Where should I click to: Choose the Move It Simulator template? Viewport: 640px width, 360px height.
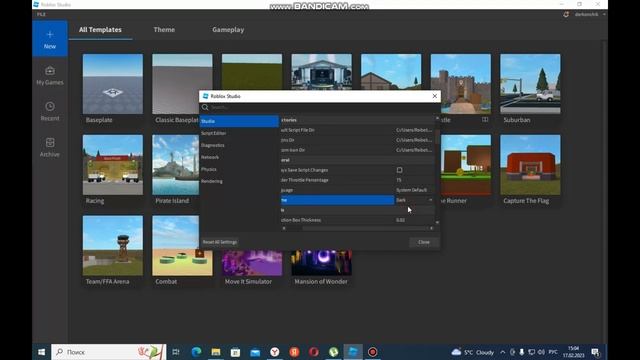point(252,268)
